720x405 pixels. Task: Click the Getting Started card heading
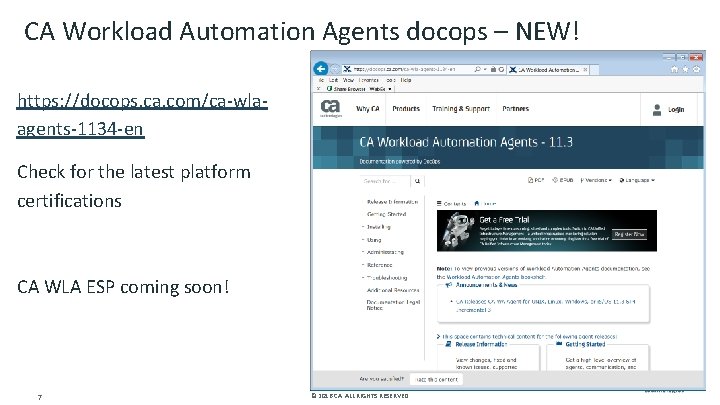(x=585, y=344)
